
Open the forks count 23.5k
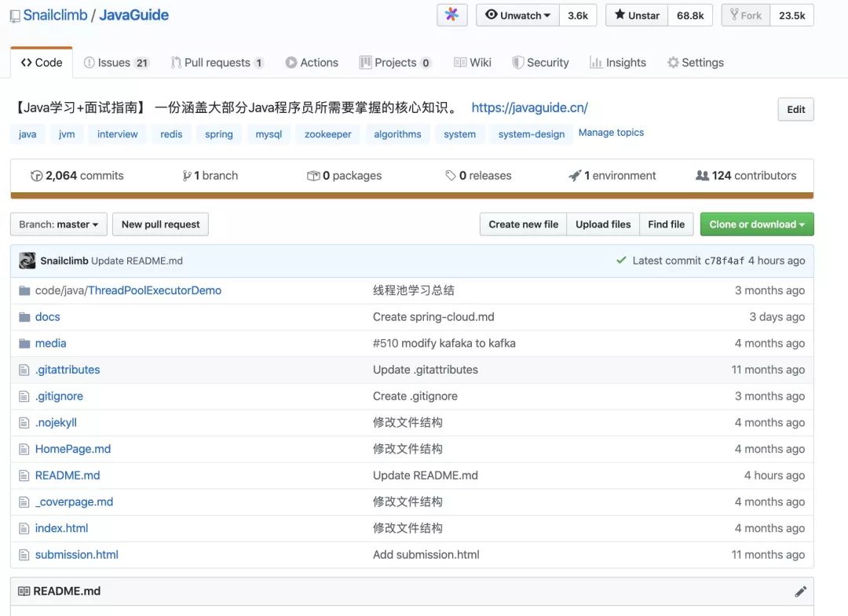[x=791, y=15]
